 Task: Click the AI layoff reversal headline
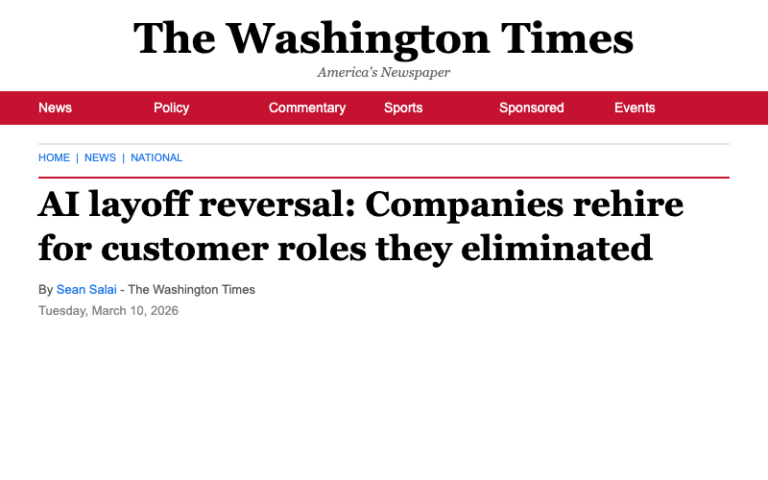(x=360, y=225)
